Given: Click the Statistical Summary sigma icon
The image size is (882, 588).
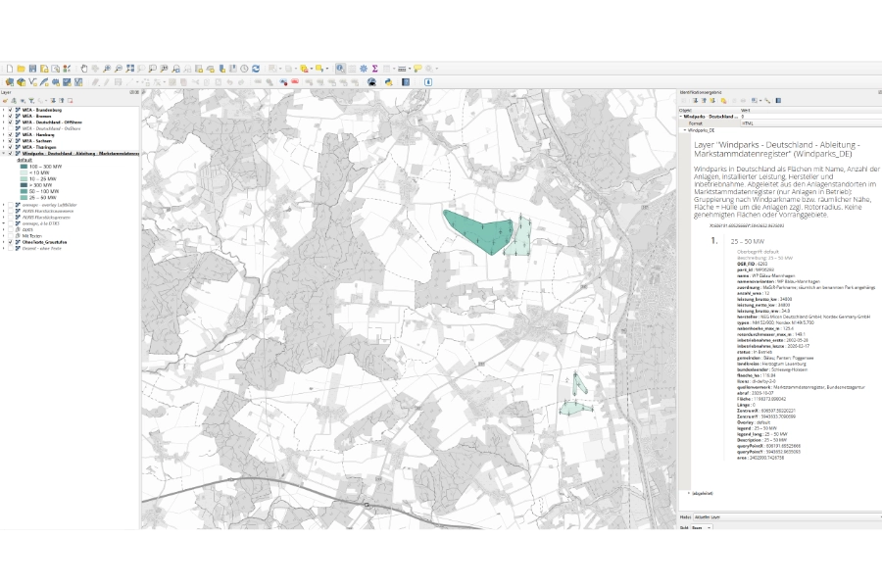Looking at the screenshot, I should point(374,69).
